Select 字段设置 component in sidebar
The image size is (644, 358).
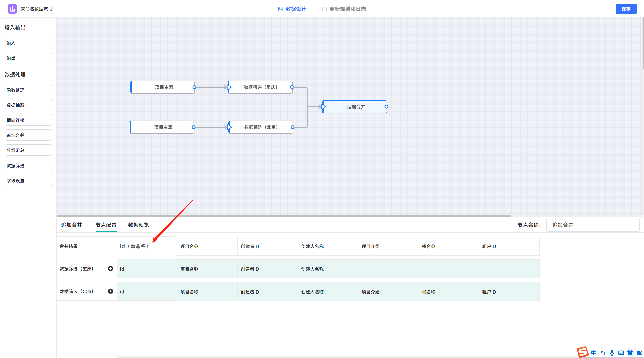tap(28, 180)
